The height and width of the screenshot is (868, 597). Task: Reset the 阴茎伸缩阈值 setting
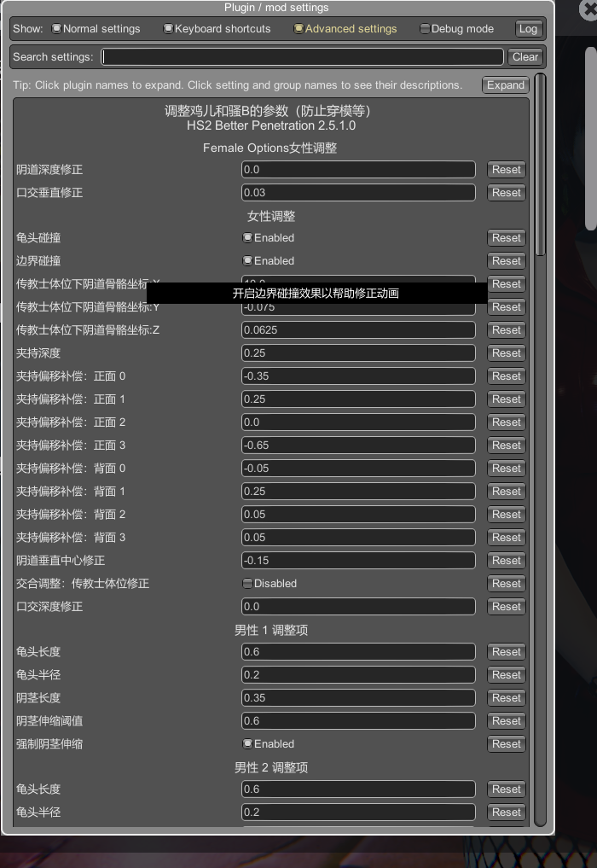click(507, 721)
